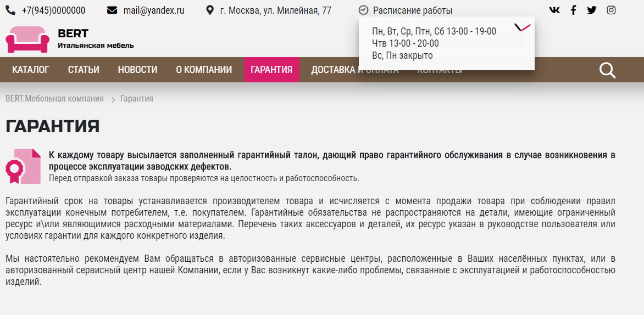
Task: Click the map pin location icon
Action: point(210,10)
